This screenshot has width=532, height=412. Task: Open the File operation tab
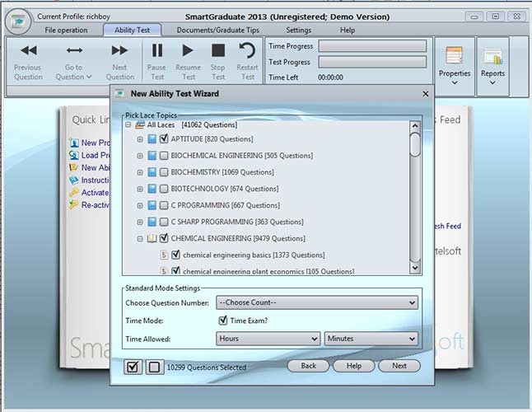[x=66, y=30]
